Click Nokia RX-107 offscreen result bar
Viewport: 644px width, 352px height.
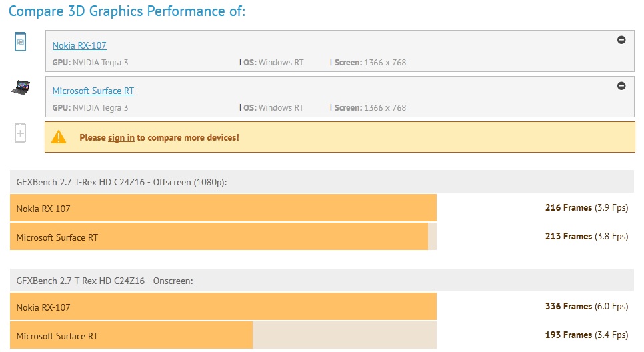coord(223,209)
